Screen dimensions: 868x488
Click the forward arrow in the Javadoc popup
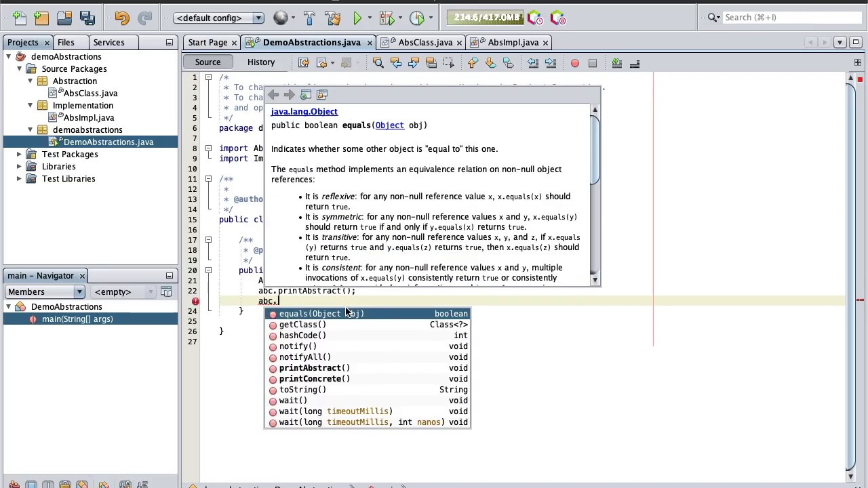290,95
